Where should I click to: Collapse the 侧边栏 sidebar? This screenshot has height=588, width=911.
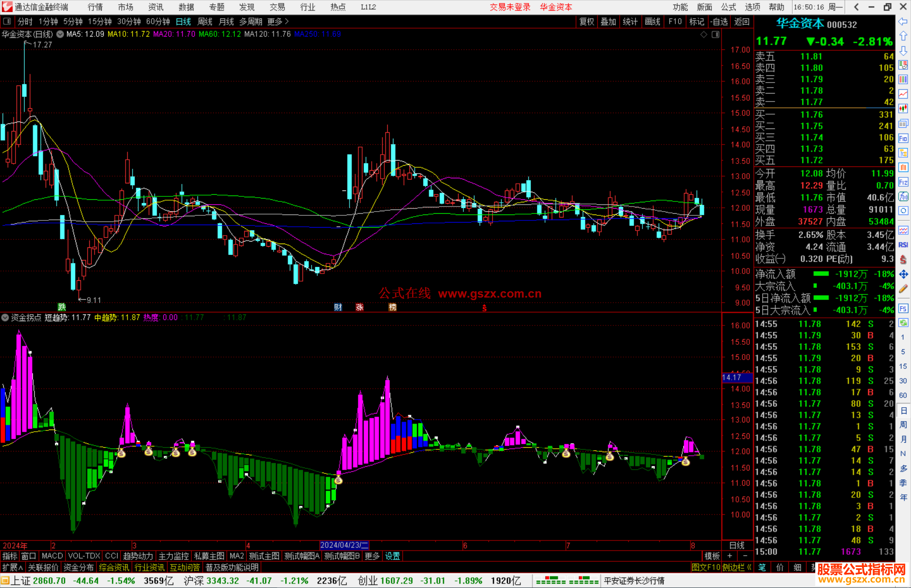736,567
